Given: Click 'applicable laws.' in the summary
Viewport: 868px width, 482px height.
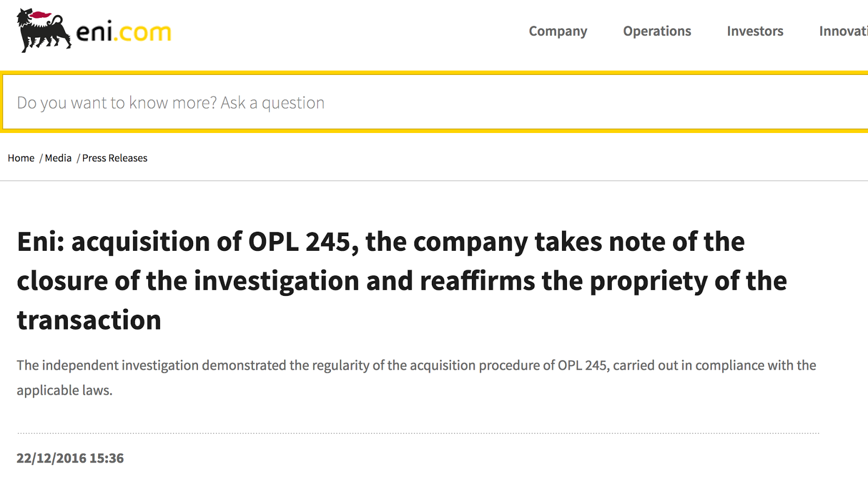Looking at the screenshot, I should pos(65,390).
